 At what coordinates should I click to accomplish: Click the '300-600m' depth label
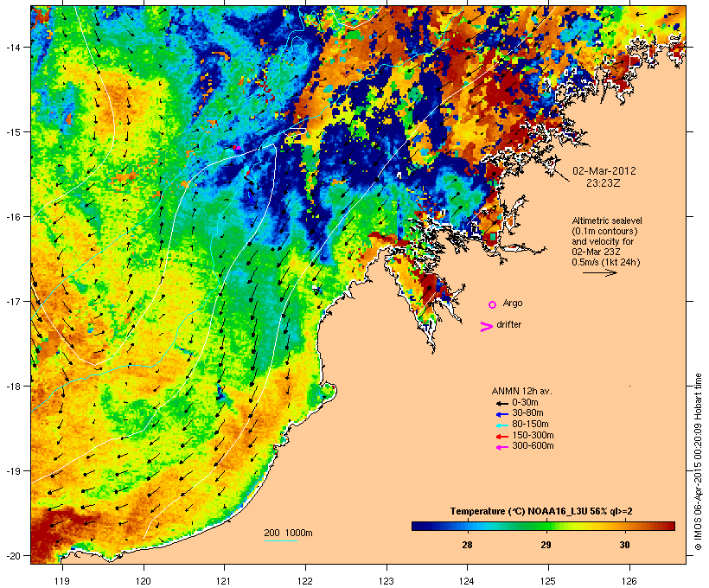[533, 446]
